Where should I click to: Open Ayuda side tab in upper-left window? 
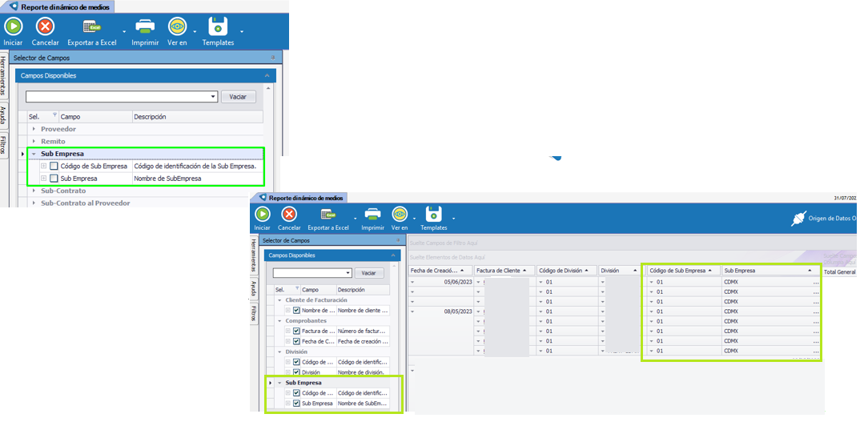[4, 116]
